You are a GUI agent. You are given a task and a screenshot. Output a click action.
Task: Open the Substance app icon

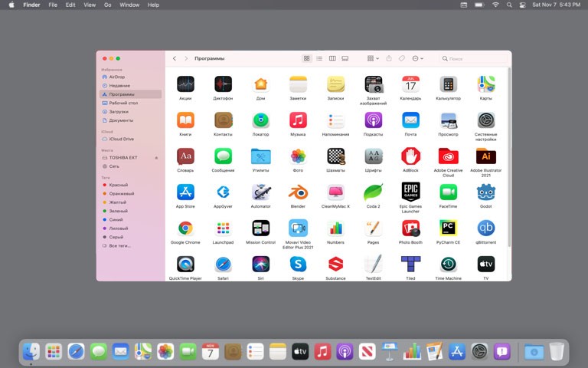[x=335, y=264]
